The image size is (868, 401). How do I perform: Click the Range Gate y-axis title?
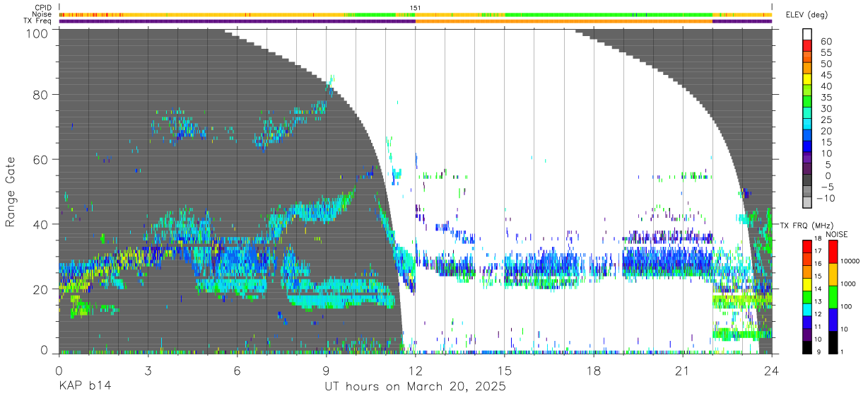coord(11,191)
